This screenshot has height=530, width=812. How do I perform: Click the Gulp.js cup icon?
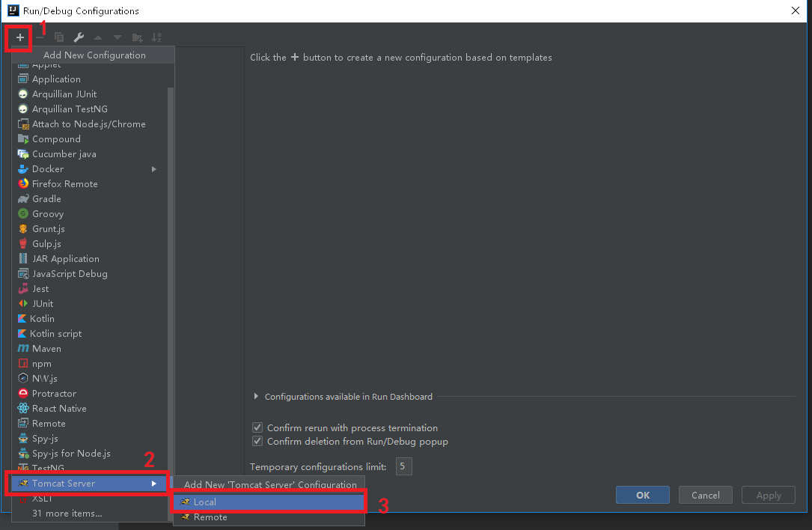(22, 243)
